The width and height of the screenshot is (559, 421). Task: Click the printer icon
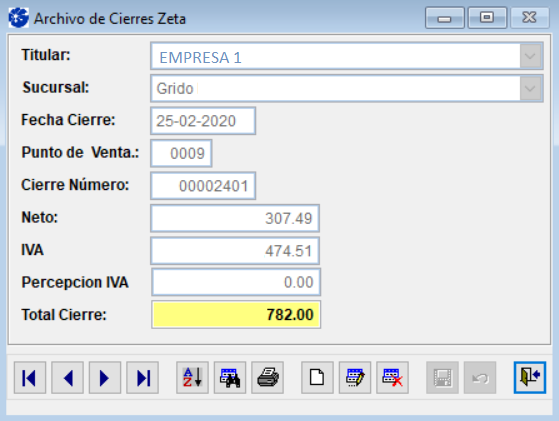click(267, 378)
